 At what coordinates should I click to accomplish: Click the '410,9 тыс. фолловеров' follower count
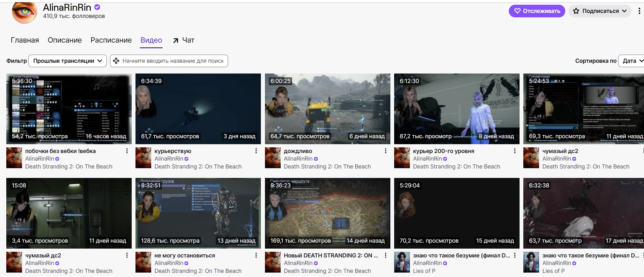click(74, 16)
